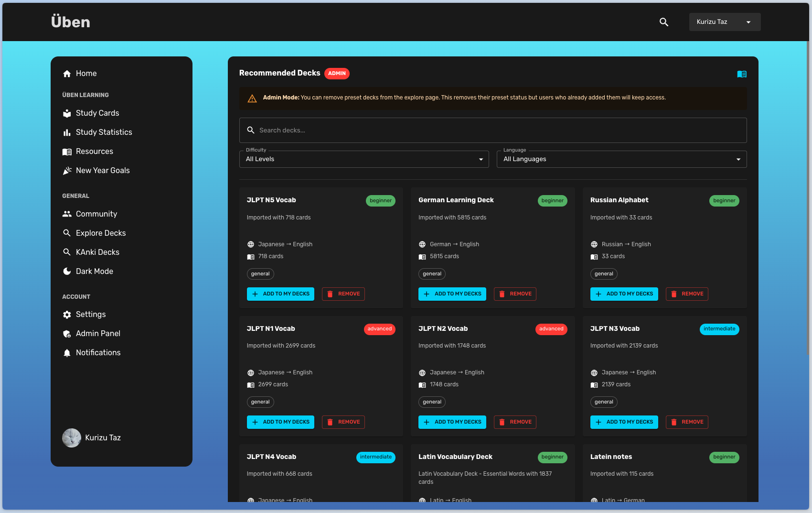Click the book icon in Recommended Decks header
The image size is (812, 513).
[742, 74]
